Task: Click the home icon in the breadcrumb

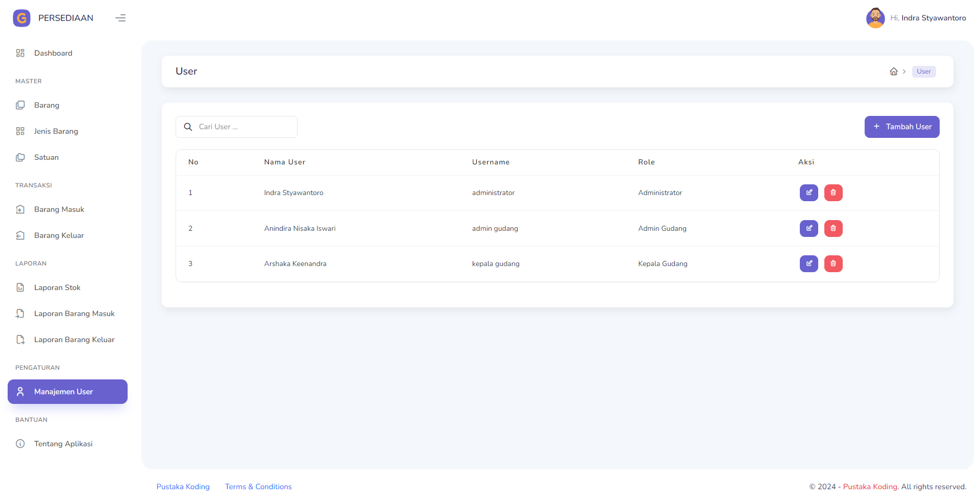Action: tap(894, 71)
